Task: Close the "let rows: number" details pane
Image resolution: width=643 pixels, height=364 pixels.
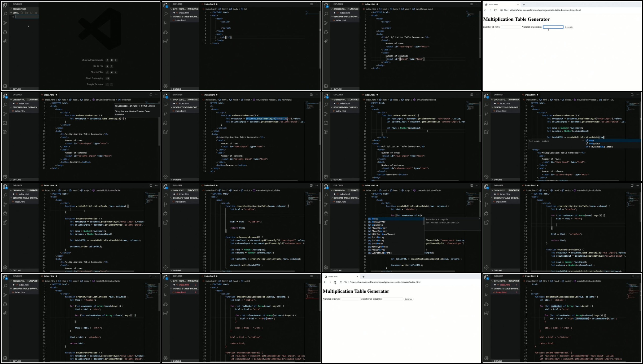Action: [x=583, y=141]
